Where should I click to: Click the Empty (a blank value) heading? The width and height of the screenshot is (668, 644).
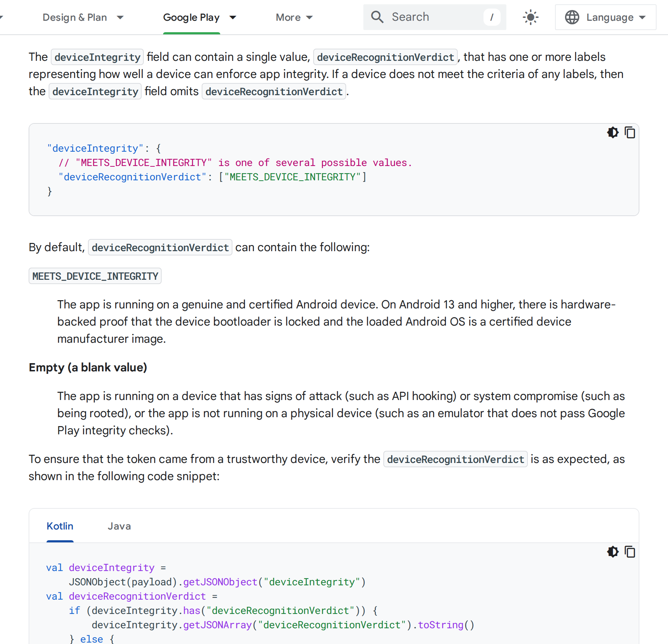(x=88, y=367)
